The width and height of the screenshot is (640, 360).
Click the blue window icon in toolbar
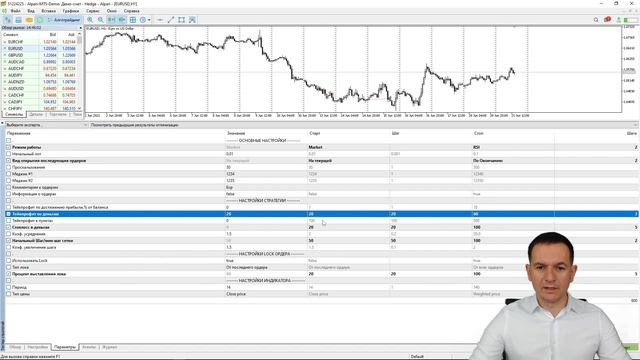coord(18,20)
